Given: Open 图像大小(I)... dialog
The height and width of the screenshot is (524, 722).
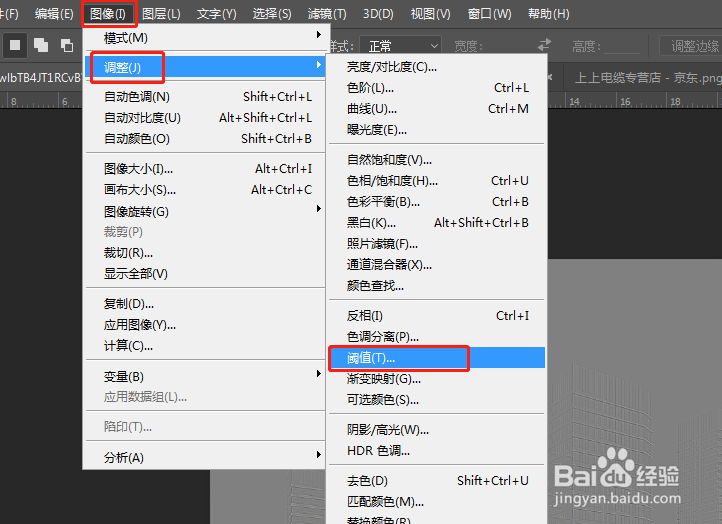Looking at the screenshot, I should tap(205, 169).
